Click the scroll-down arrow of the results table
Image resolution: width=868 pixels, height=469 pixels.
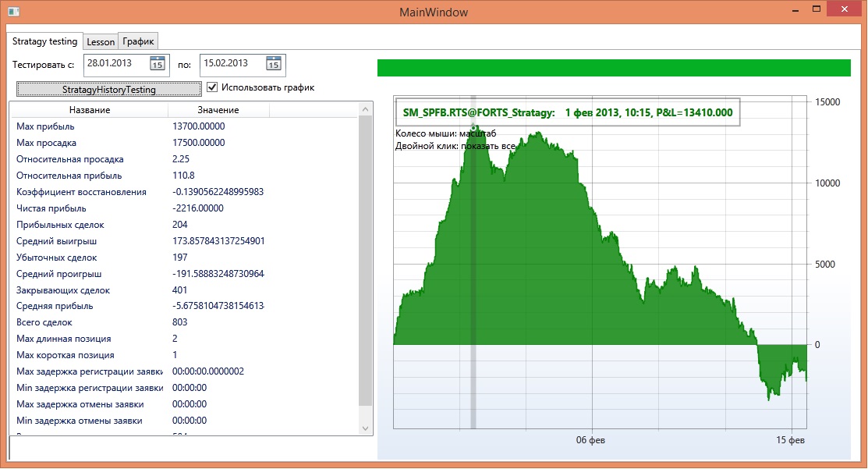[365, 428]
